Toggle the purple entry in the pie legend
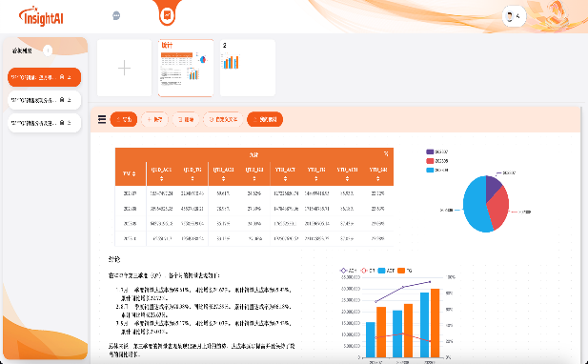The width and height of the screenshot is (588, 364). 437,152
